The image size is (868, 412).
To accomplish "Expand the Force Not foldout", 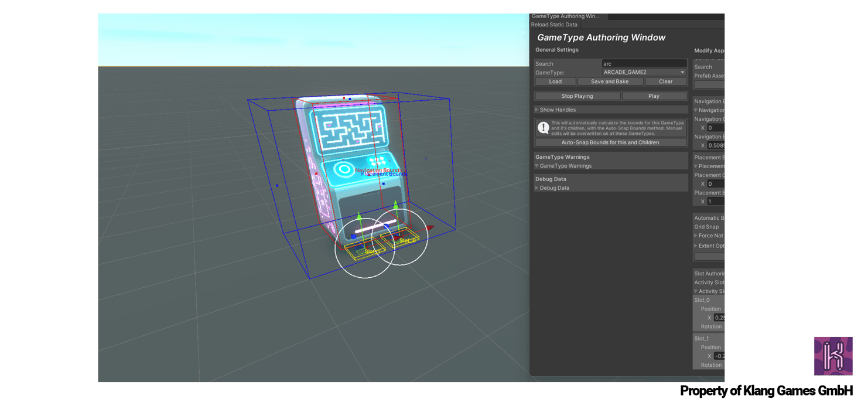I will (x=696, y=236).
